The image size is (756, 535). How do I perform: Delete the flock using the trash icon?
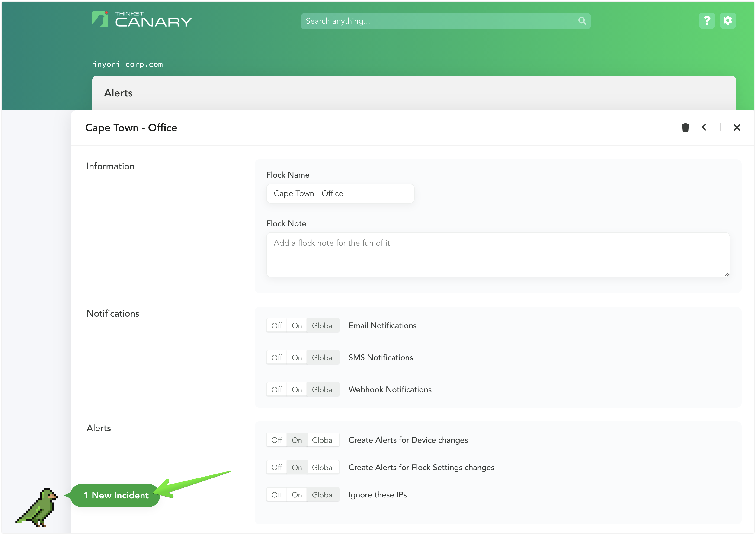(x=686, y=127)
